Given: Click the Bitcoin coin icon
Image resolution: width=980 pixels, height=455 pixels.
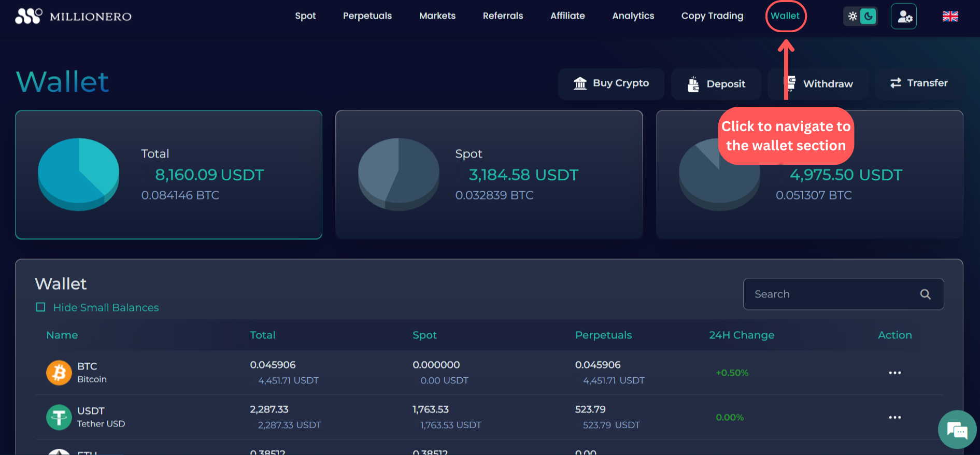Looking at the screenshot, I should [59, 373].
